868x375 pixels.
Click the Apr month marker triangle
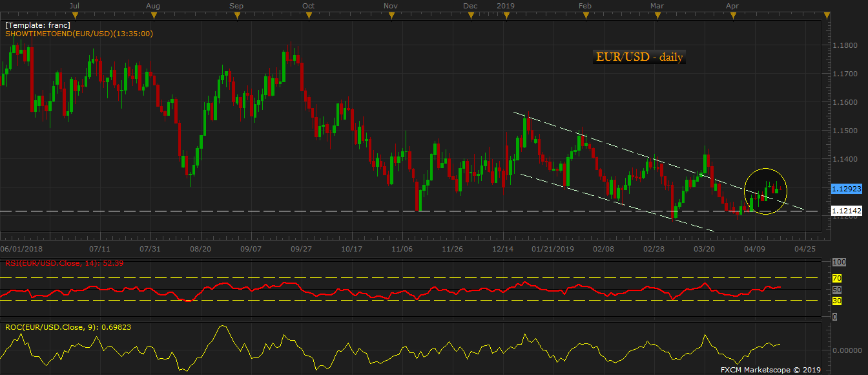tap(732, 15)
